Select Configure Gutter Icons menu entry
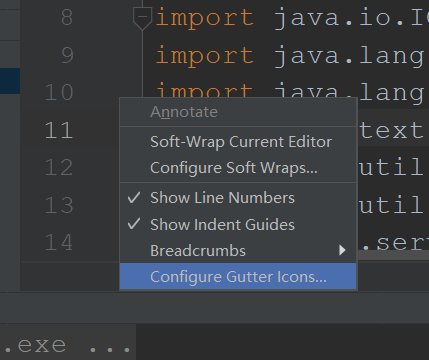 238,276
